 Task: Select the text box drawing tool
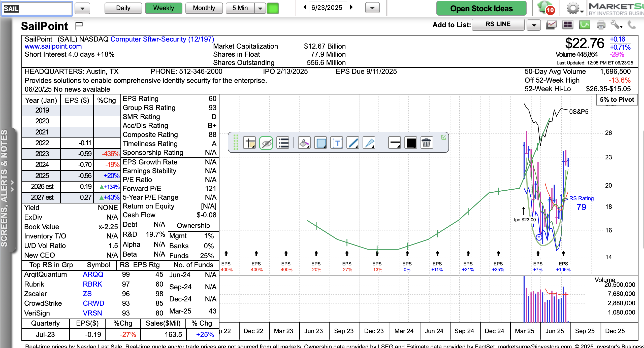[x=337, y=143]
